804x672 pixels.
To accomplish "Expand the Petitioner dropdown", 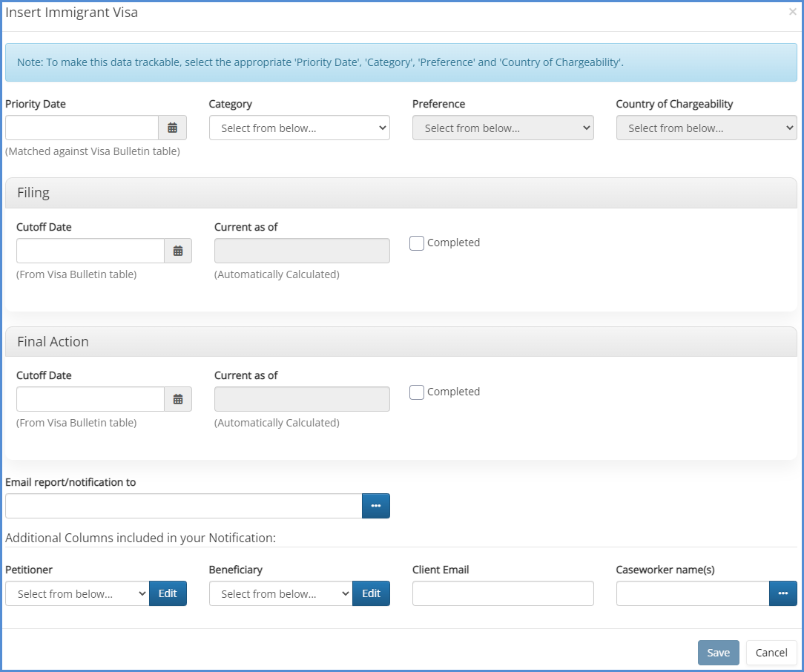I will click(77, 593).
